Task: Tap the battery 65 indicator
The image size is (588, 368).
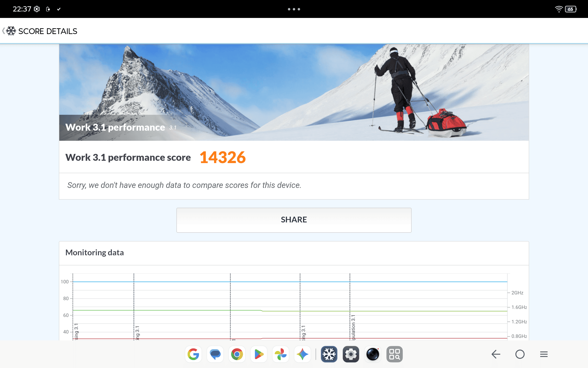Action: (x=571, y=9)
